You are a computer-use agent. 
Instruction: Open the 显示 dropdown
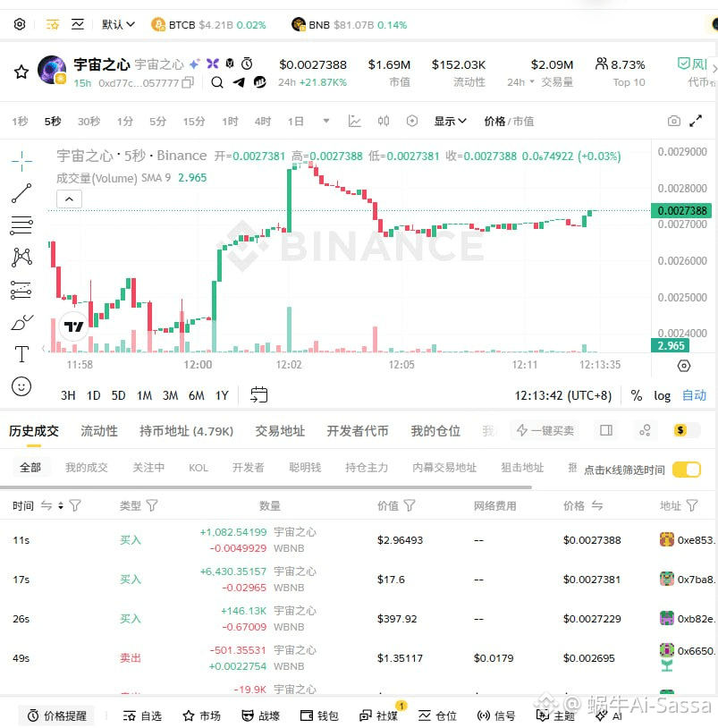tap(450, 121)
